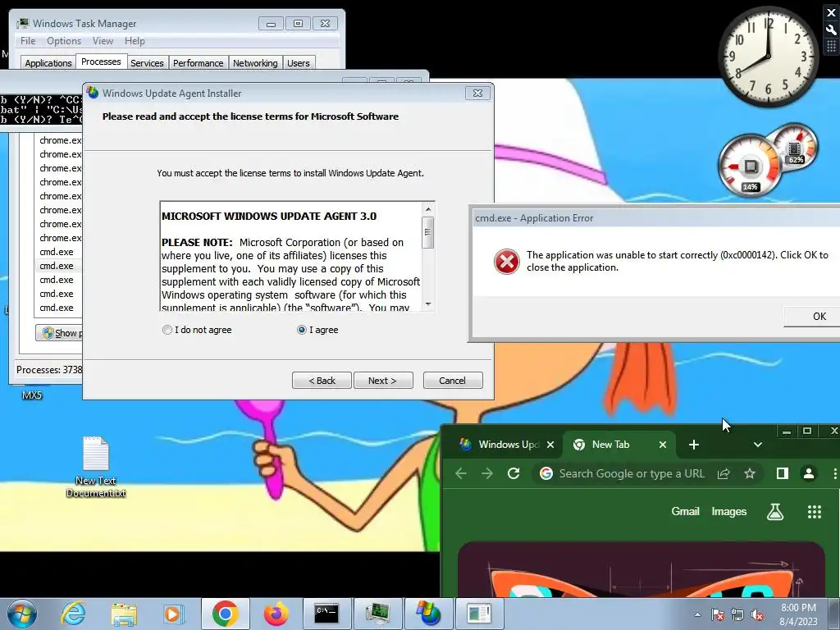Open the clock showing 8:00 PM
The height and width of the screenshot is (630, 840).
(x=798, y=614)
